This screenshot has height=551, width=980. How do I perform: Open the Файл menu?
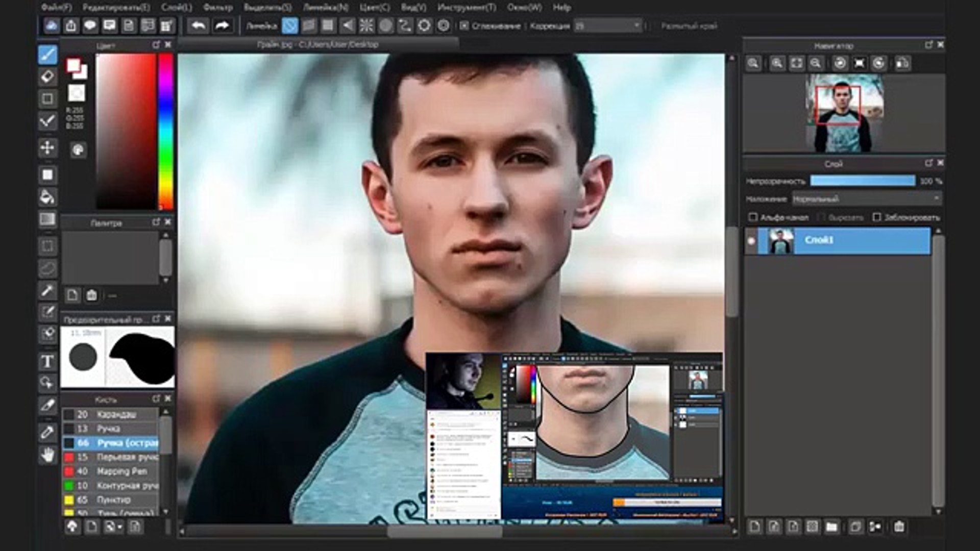click(56, 8)
